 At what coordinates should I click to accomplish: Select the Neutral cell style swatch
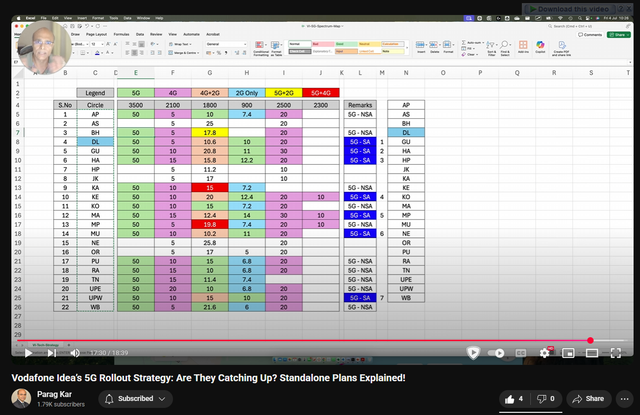point(369,44)
